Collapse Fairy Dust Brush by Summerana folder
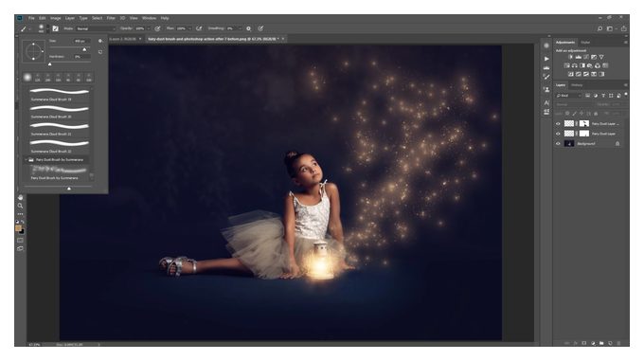This screenshot has width=644, height=361. [27, 160]
